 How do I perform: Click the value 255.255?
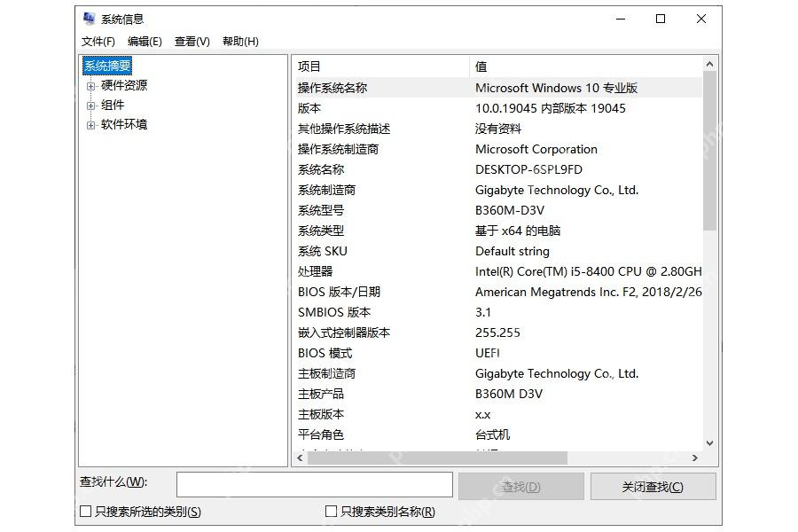(x=497, y=332)
